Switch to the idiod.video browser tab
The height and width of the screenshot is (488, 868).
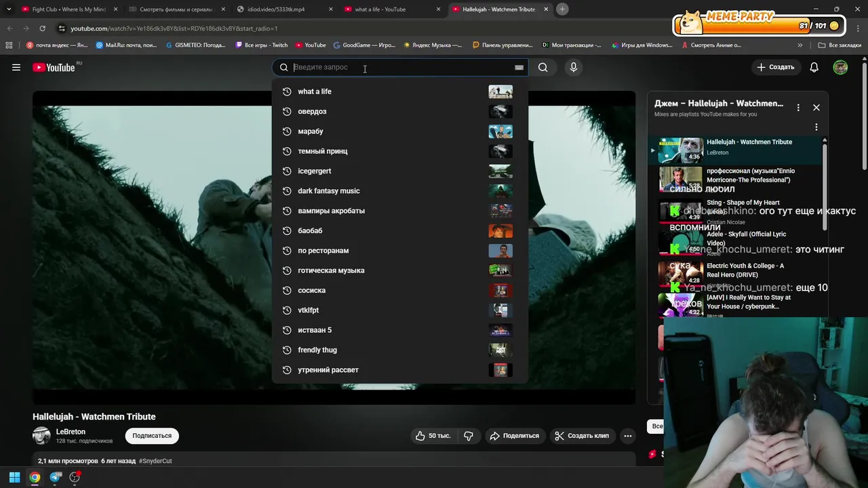click(x=283, y=9)
